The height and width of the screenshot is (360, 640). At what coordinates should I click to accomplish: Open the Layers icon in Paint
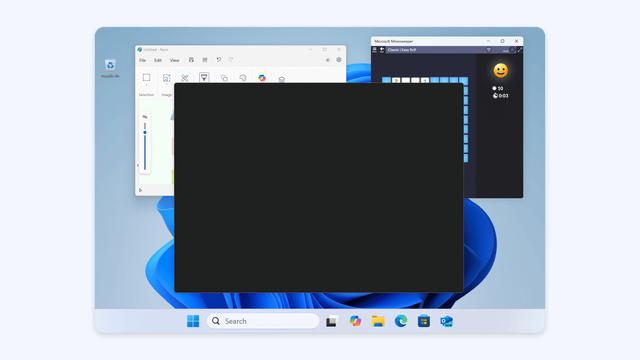click(282, 79)
